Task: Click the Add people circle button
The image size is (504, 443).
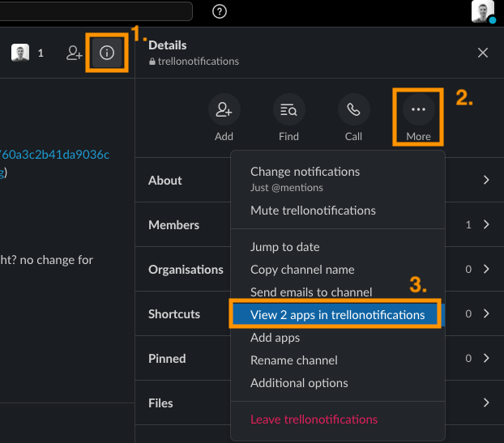Action: [x=224, y=109]
